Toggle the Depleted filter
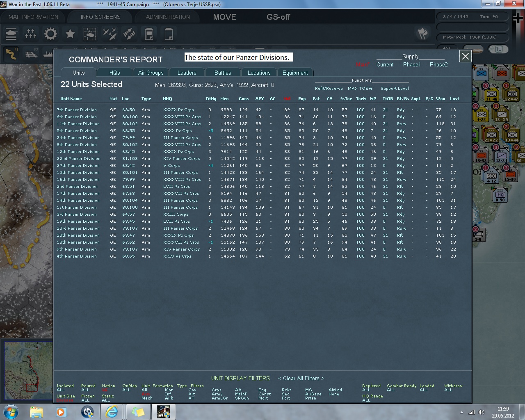Screen dimensions: 525x420 [x=371, y=388]
